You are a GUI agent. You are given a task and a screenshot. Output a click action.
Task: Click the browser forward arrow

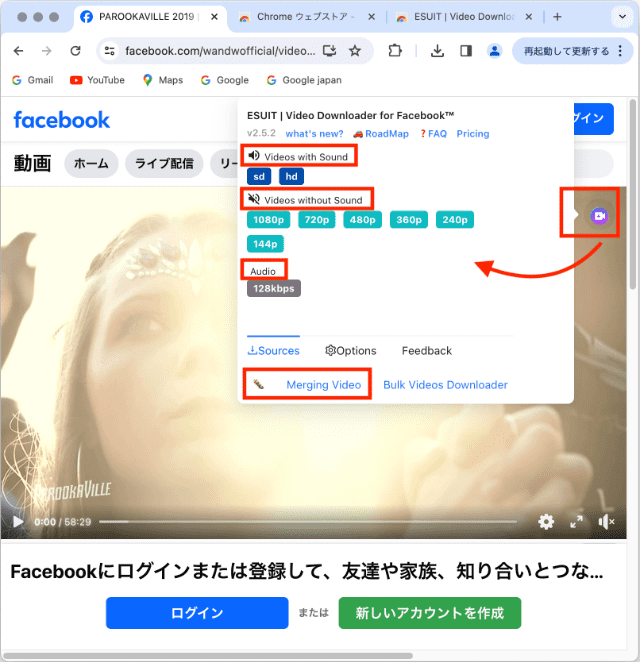pos(46,51)
